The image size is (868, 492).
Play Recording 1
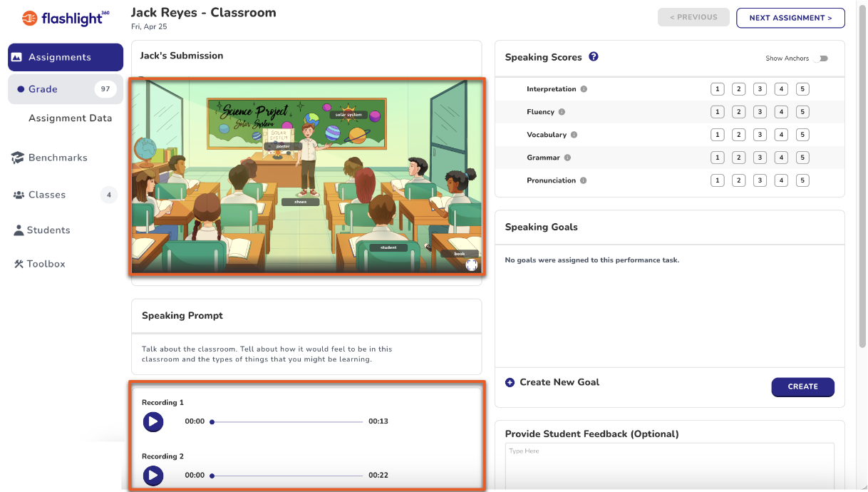click(153, 421)
